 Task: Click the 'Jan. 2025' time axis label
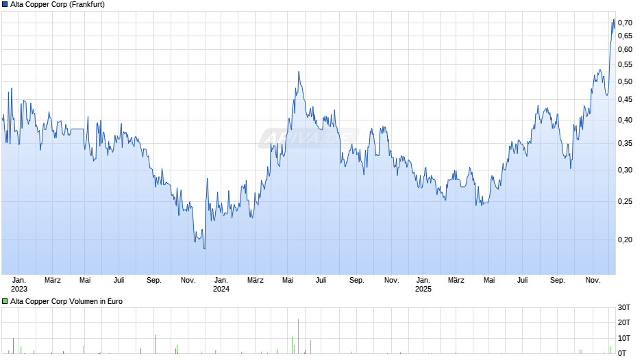pos(423,285)
